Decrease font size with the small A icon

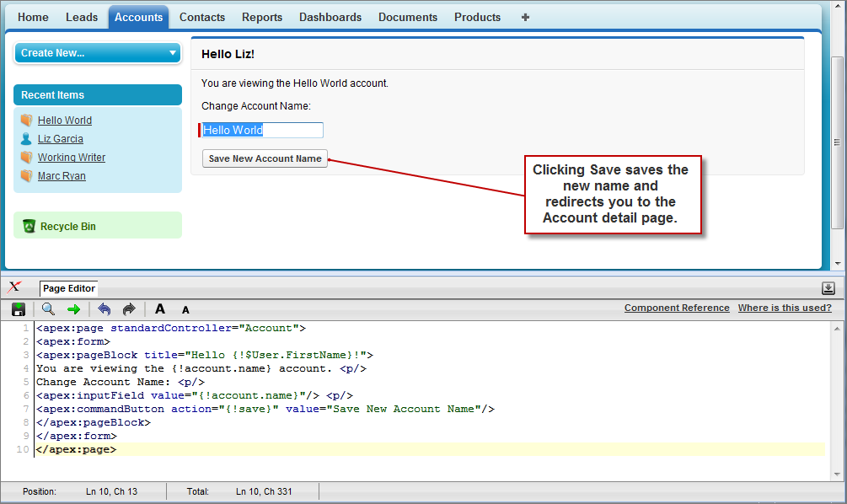[x=185, y=308]
